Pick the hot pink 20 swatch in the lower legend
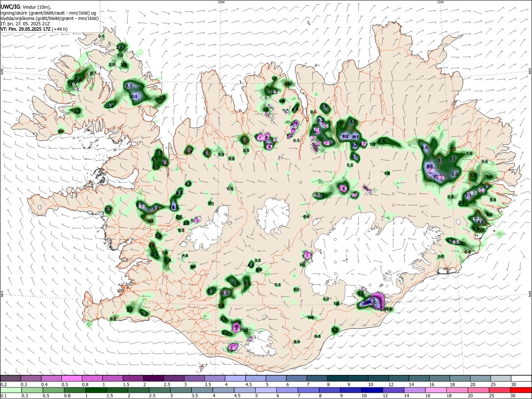The image size is (532, 399). click(478, 390)
